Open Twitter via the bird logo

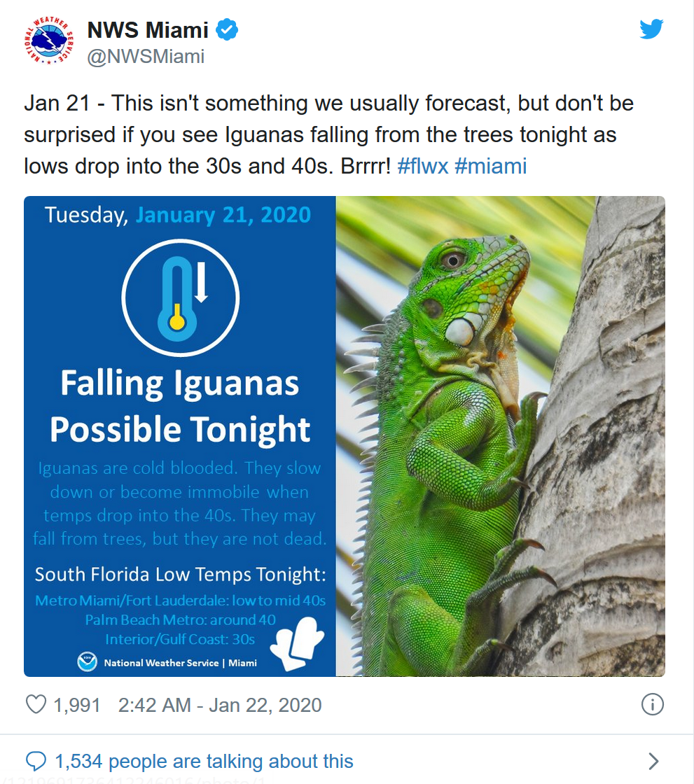coord(651,29)
